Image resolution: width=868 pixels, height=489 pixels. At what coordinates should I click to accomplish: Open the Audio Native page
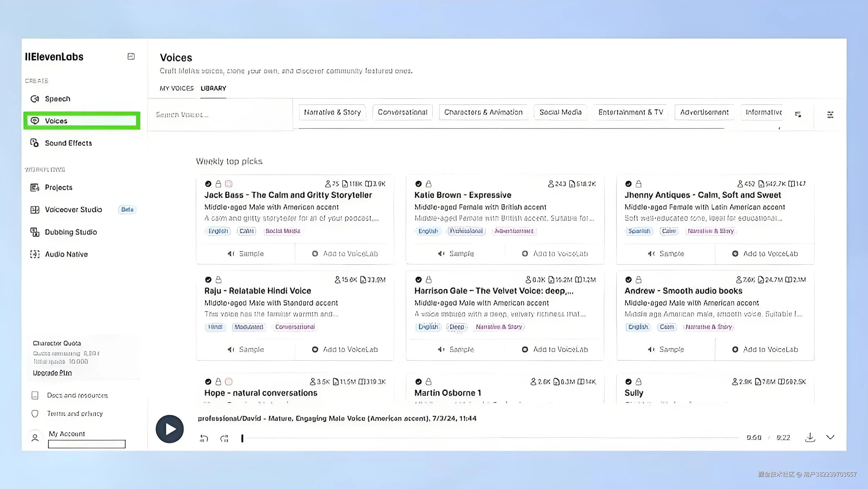[66, 254]
